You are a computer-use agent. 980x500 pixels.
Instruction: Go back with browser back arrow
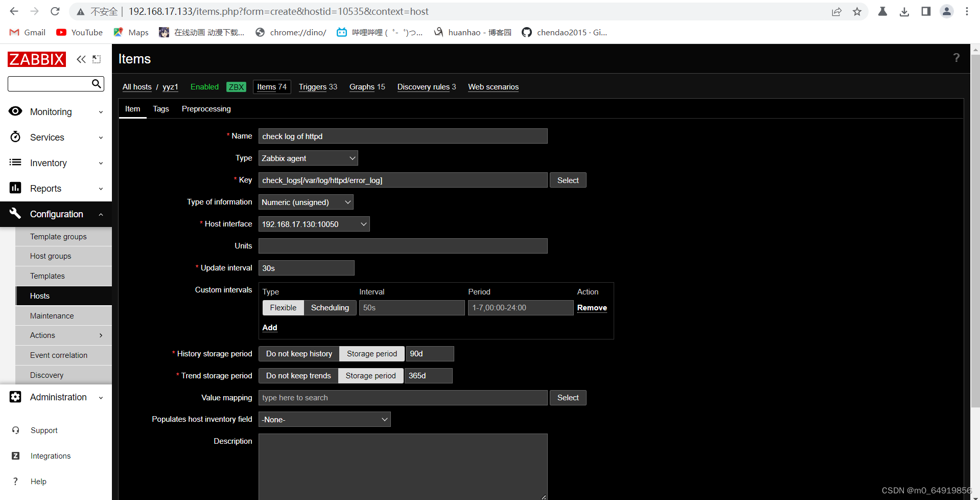pyautogui.click(x=14, y=11)
